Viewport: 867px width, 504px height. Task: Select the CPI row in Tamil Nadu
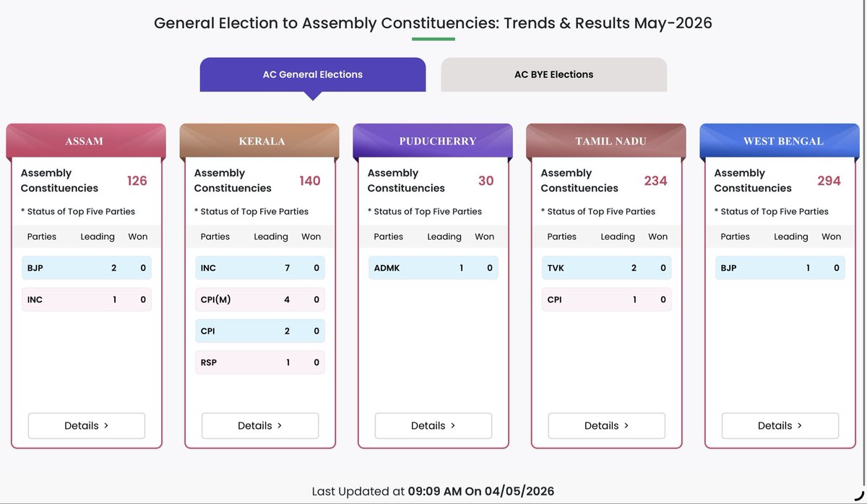click(x=607, y=300)
